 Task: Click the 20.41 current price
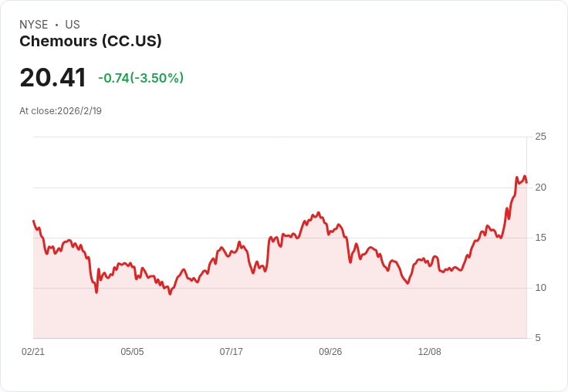tap(52, 78)
